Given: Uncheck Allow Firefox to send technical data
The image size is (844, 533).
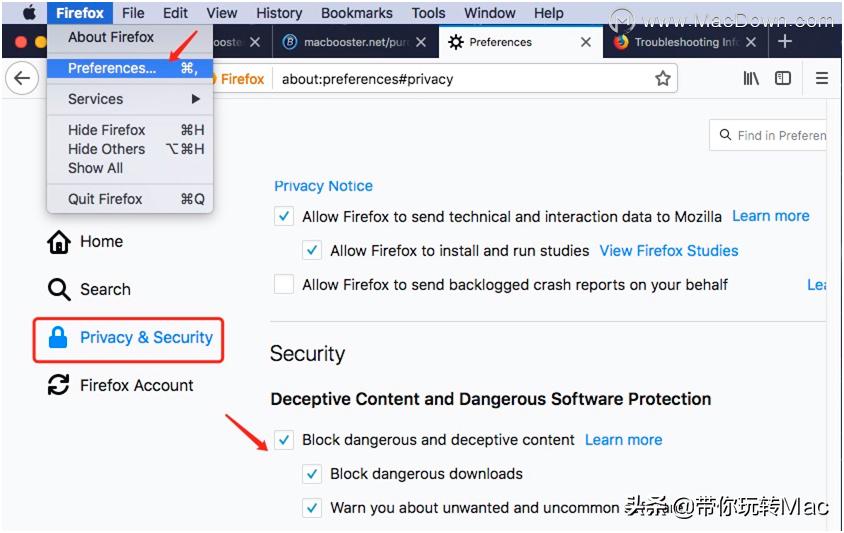Looking at the screenshot, I should click(x=285, y=217).
